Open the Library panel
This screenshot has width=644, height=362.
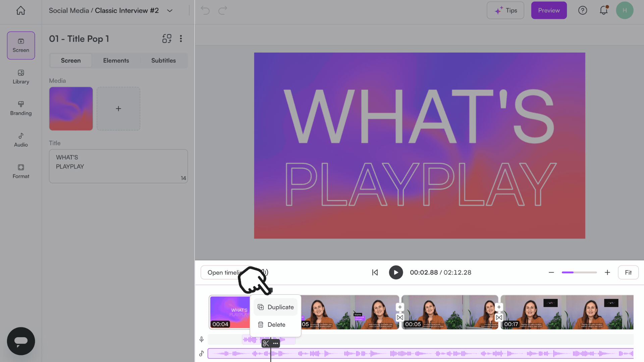[20, 77]
